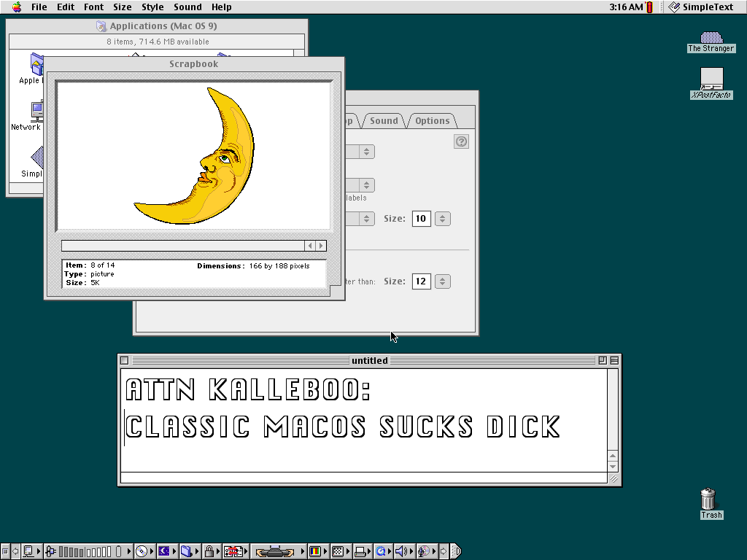Open the battery monitor Control Strip module
Image resolution: width=747 pixels, height=560 pixels.
tap(88, 551)
